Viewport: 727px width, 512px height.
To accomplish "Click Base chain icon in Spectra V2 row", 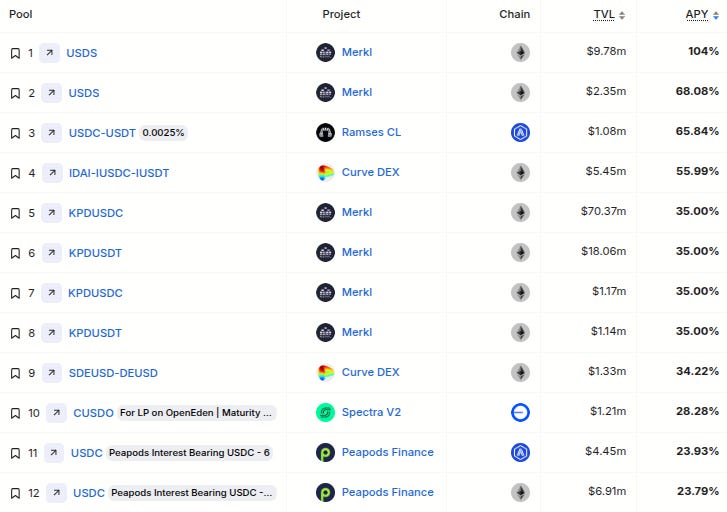I will point(520,412).
